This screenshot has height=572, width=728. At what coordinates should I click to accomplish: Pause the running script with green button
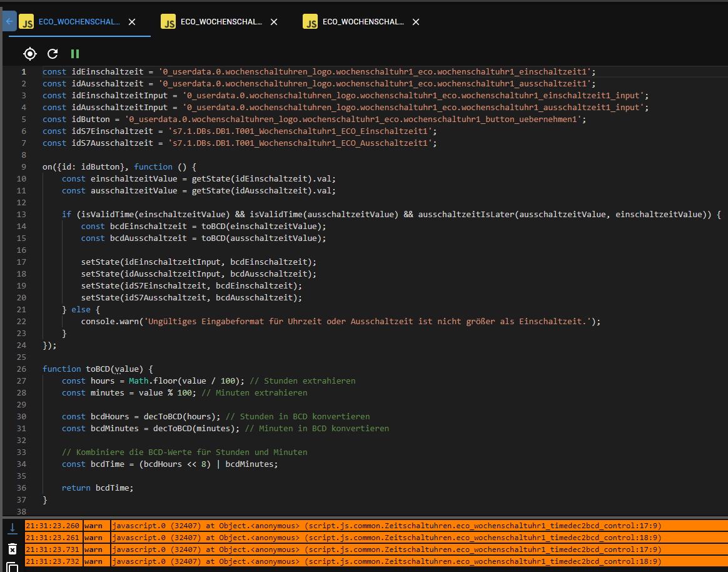pos(75,54)
